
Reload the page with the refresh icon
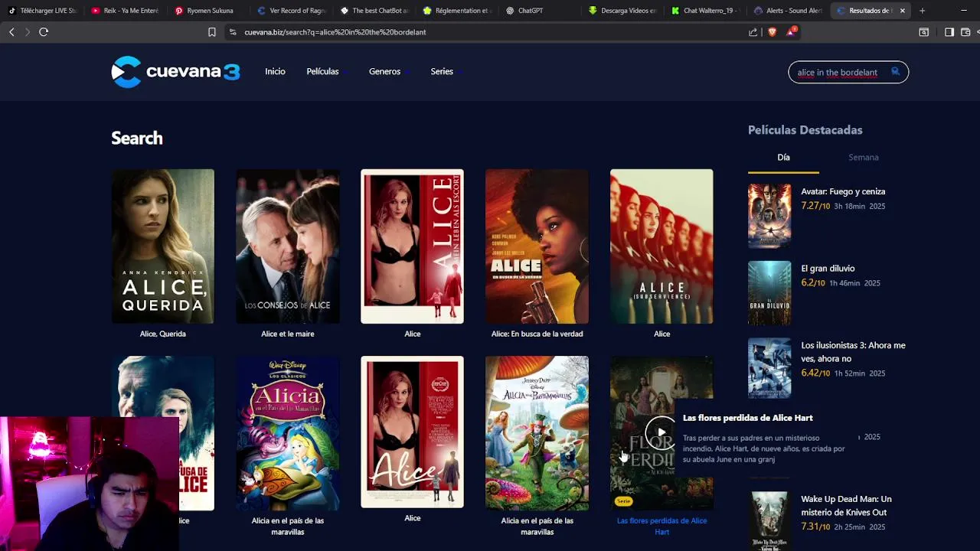(x=44, y=32)
